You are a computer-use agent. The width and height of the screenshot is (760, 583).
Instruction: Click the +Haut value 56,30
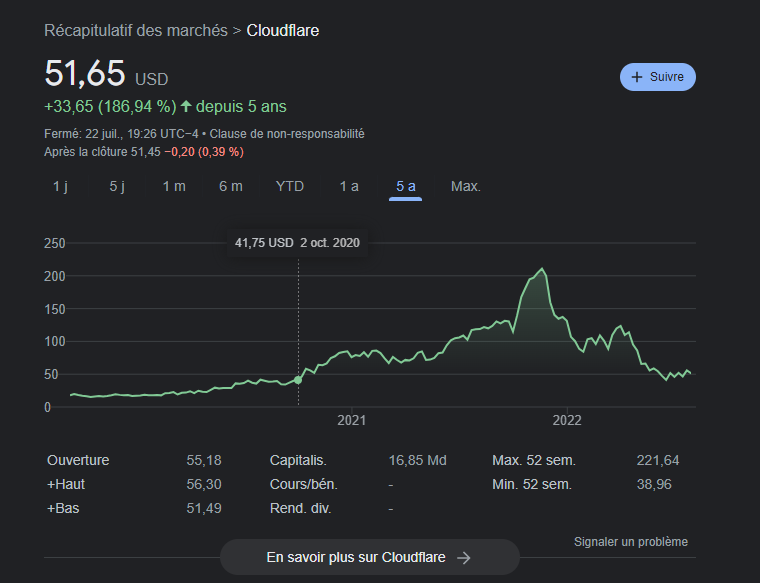[204, 484]
